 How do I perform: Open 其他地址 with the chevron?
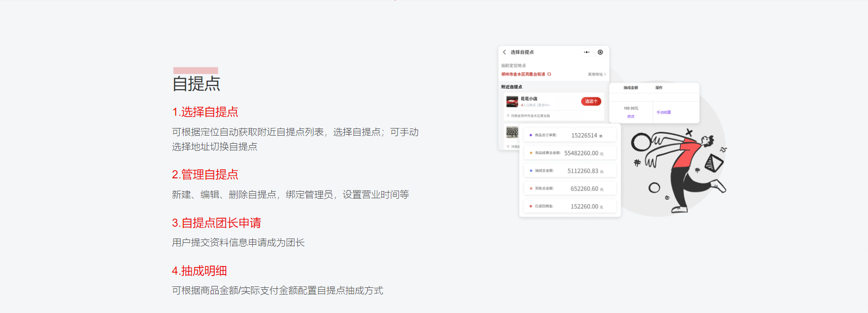[x=597, y=74]
